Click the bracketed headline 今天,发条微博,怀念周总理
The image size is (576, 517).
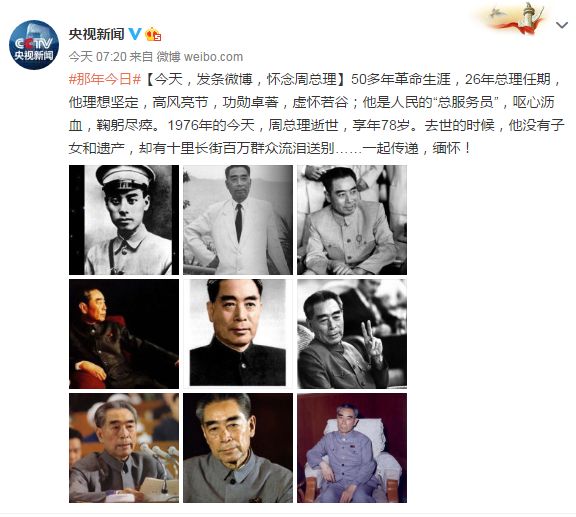click(x=245, y=79)
